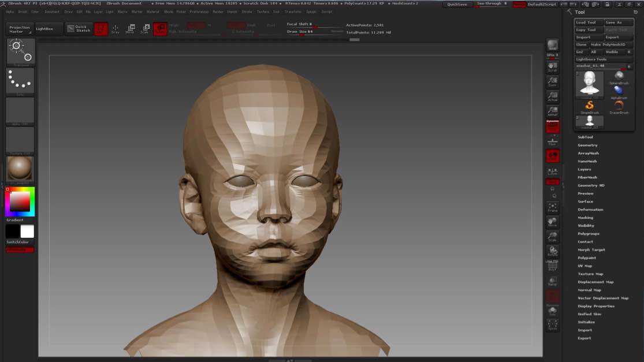
Task: Select the SimpleBrush tool thumbnail
Action: 589,107
